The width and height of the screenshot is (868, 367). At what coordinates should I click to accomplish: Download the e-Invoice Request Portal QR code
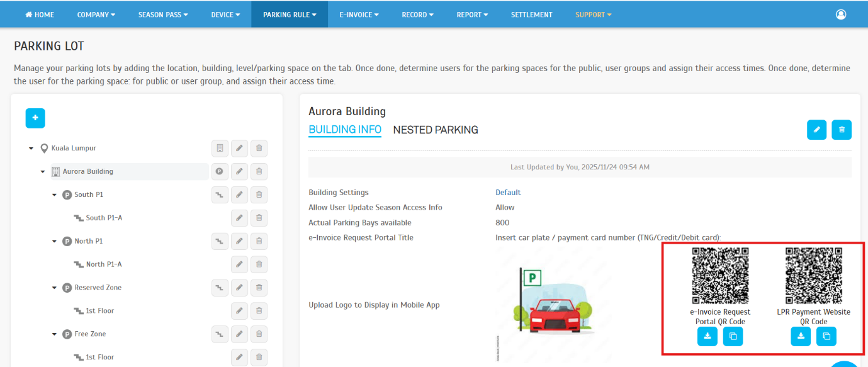point(707,337)
